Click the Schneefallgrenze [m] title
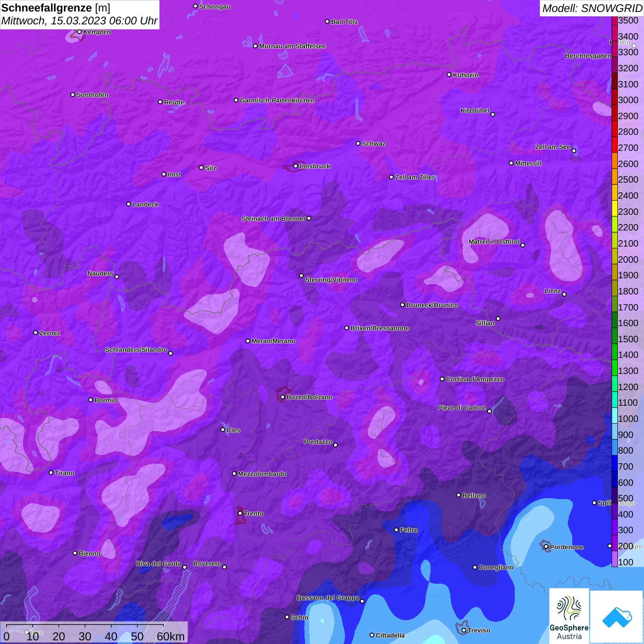This screenshot has width=644, height=644. pos(56,8)
